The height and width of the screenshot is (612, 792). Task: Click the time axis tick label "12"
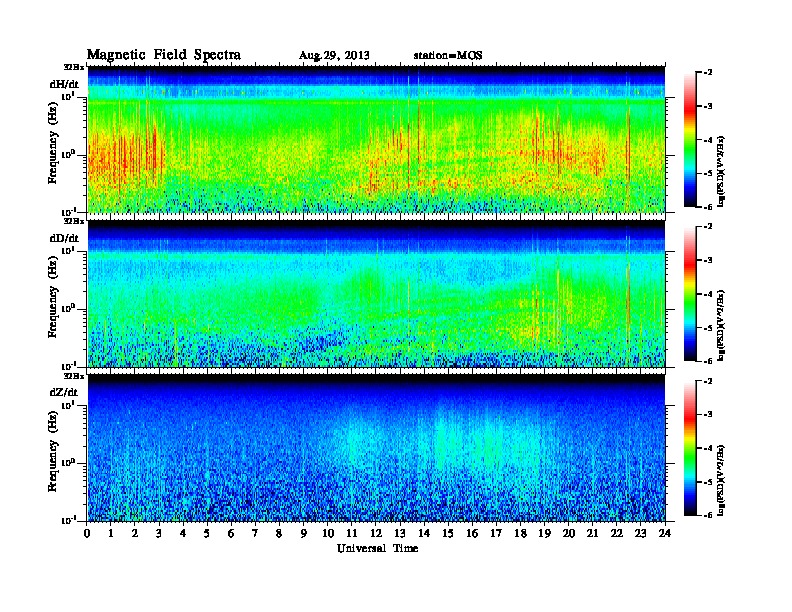(376, 534)
